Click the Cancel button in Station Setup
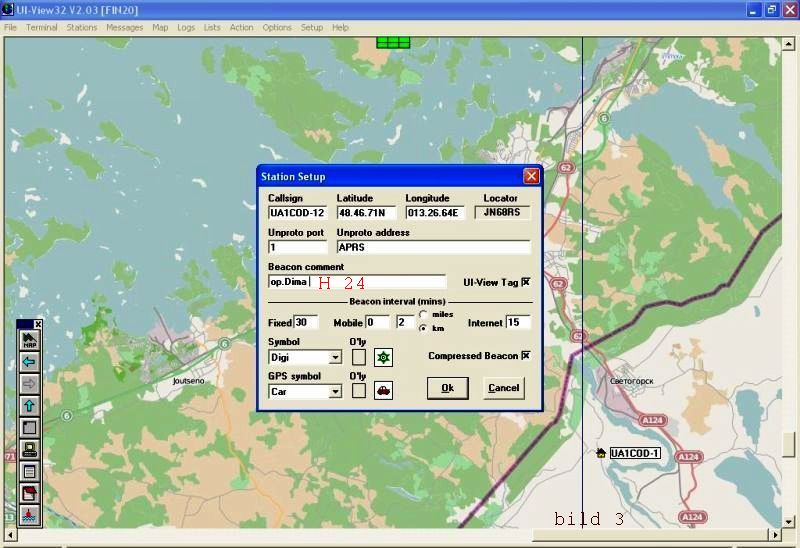This screenshot has height=548, width=800. pyautogui.click(x=504, y=388)
